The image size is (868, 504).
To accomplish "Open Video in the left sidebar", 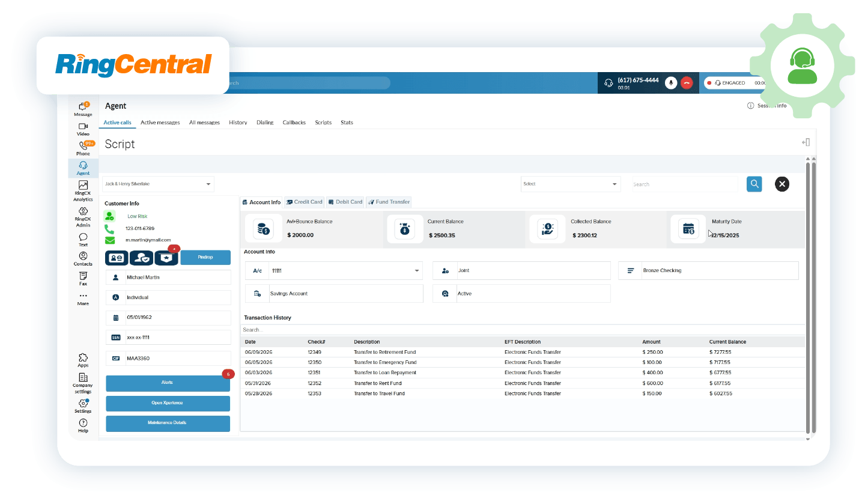I will [x=83, y=129].
